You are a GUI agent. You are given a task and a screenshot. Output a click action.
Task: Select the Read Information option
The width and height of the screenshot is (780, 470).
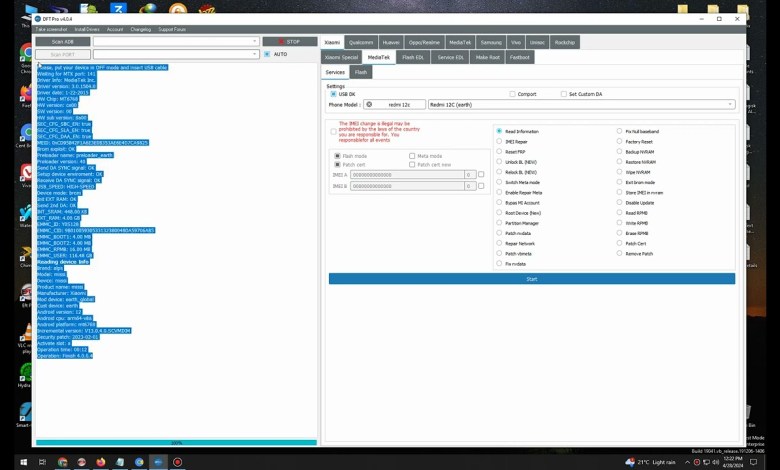[x=499, y=131]
